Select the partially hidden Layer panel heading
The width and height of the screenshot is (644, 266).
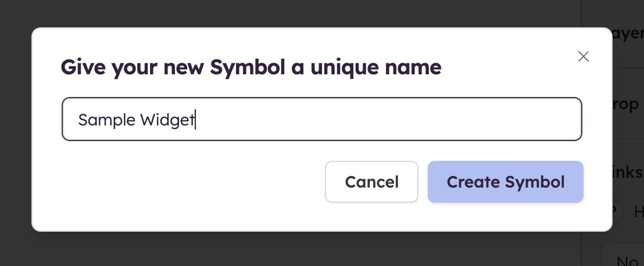click(x=628, y=35)
